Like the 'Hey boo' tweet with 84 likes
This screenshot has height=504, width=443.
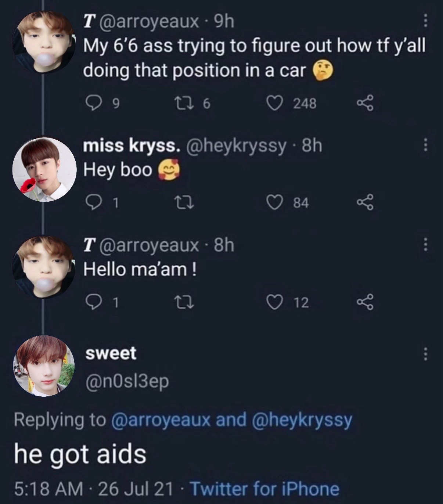273,202
